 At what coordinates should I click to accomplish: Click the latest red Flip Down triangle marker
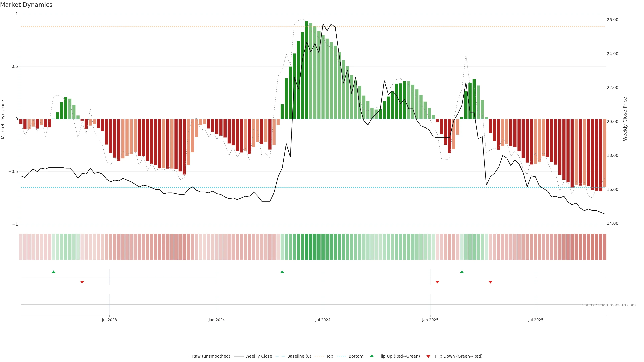click(490, 282)
